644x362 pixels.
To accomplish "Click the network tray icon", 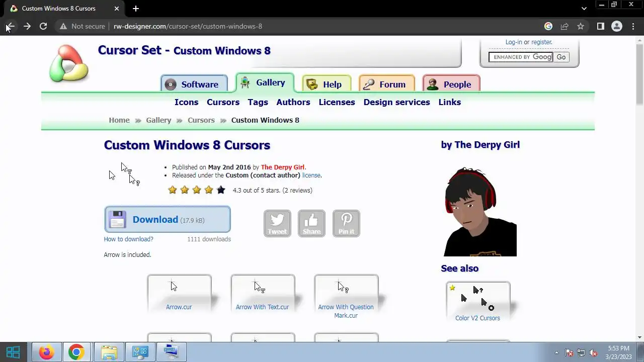I will click(x=581, y=353).
